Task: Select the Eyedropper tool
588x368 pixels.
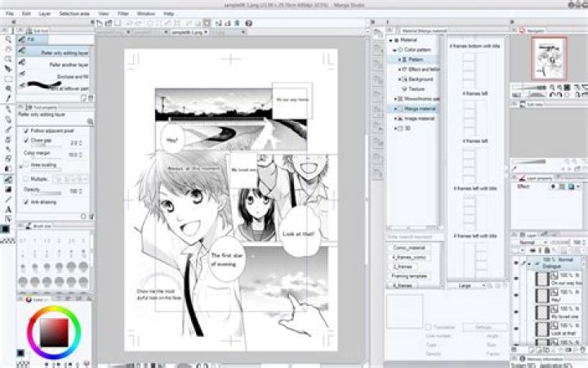Action: pos(8,98)
